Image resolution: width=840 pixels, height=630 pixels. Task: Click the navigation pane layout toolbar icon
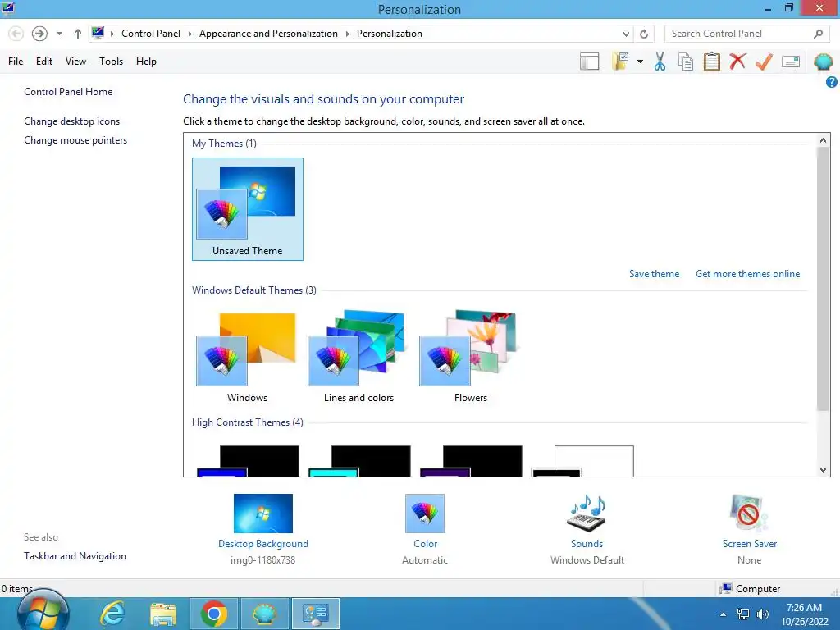click(x=589, y=62)
